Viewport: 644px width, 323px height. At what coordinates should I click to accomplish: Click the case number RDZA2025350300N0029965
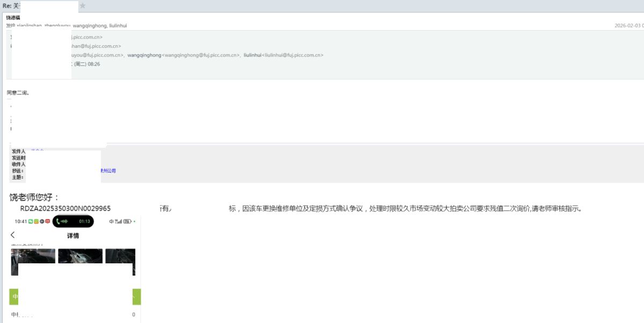(x=65, y=209)
